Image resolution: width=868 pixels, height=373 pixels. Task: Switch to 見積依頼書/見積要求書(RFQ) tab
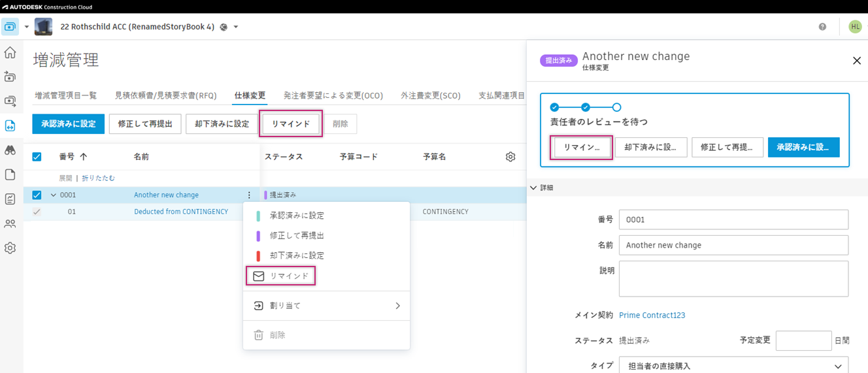[x=165, y=95]
